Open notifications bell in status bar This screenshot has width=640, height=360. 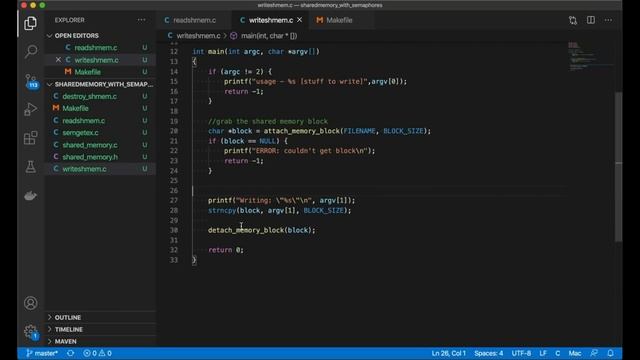pyautogui.click(x=610, y=353)
